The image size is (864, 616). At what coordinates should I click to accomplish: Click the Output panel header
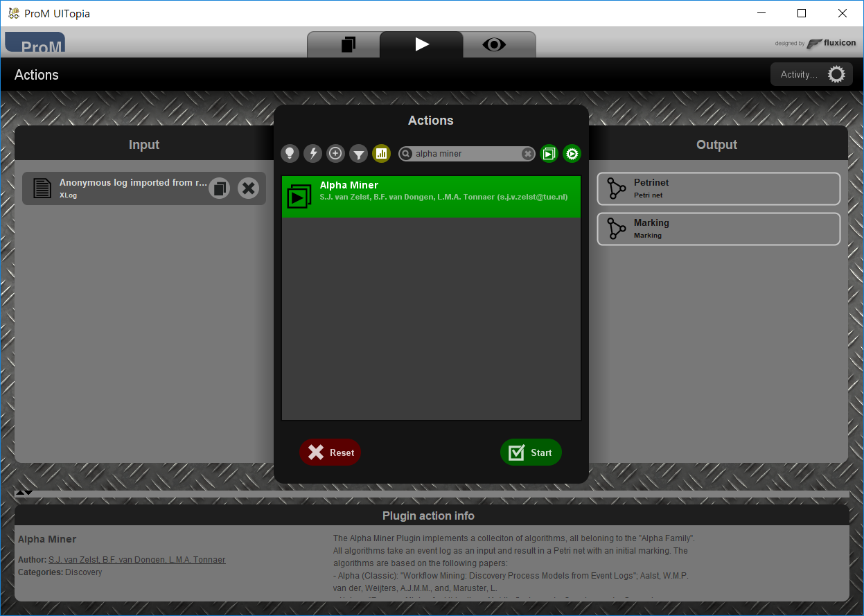(x=716, y=145)
